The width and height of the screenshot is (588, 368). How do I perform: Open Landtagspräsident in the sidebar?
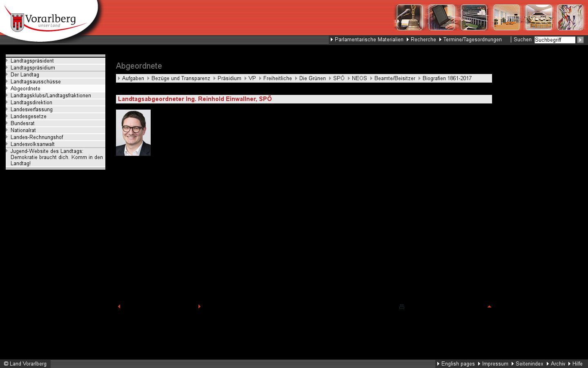tap(56, 61)
